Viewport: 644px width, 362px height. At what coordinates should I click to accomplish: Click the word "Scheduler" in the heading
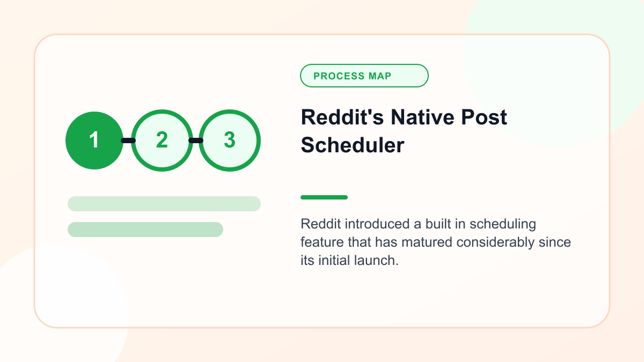pyautogui.click(x=353, y=145)
